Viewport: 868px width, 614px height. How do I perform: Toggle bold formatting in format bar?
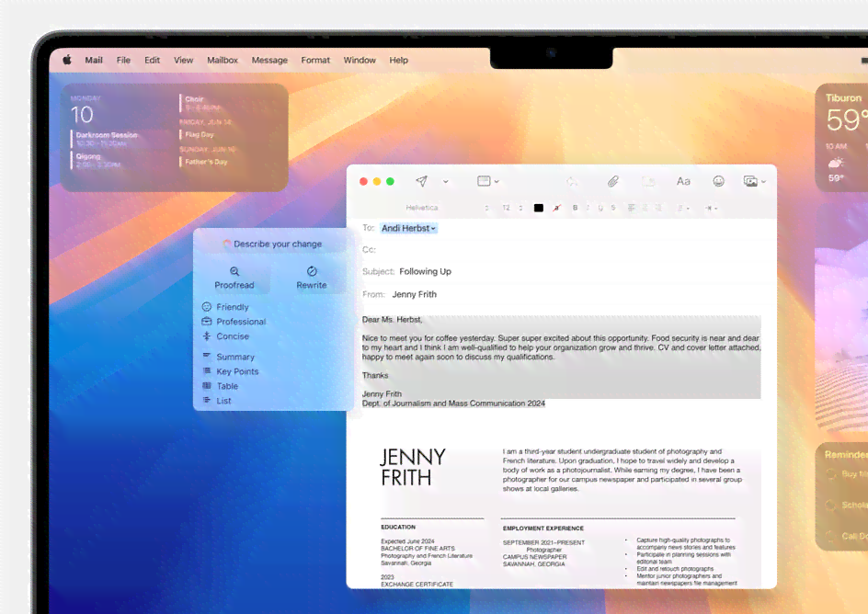[576, 208]
